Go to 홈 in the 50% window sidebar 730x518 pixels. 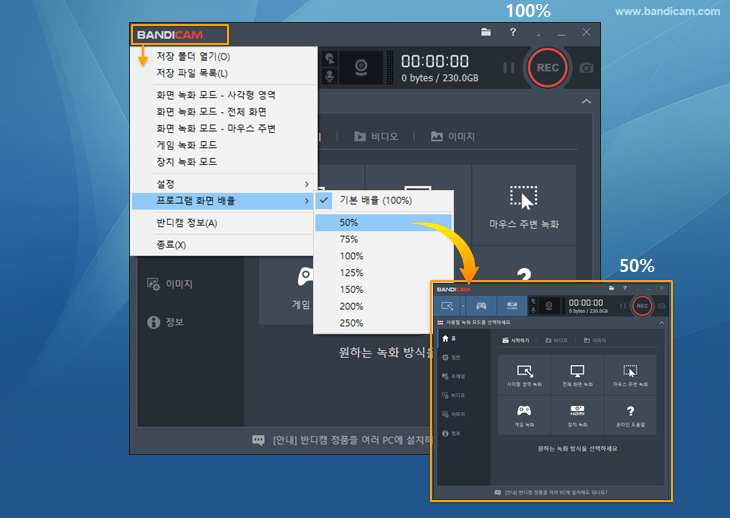(449, 338)
